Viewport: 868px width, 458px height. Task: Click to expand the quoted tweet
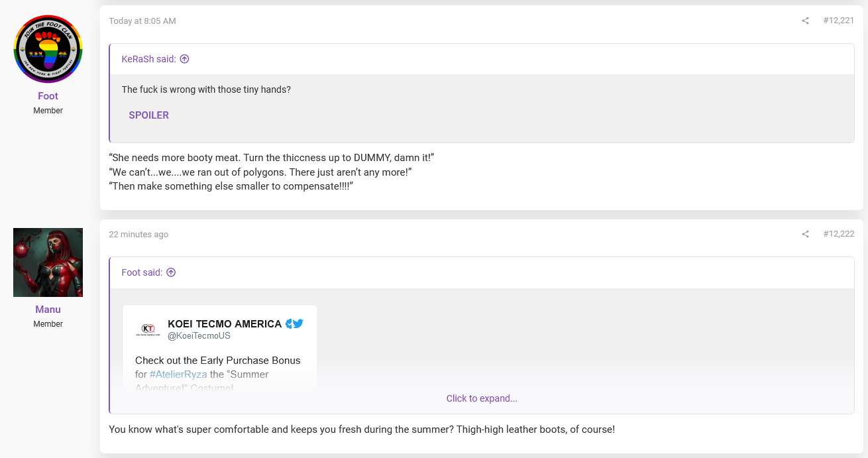coord(482,398)
